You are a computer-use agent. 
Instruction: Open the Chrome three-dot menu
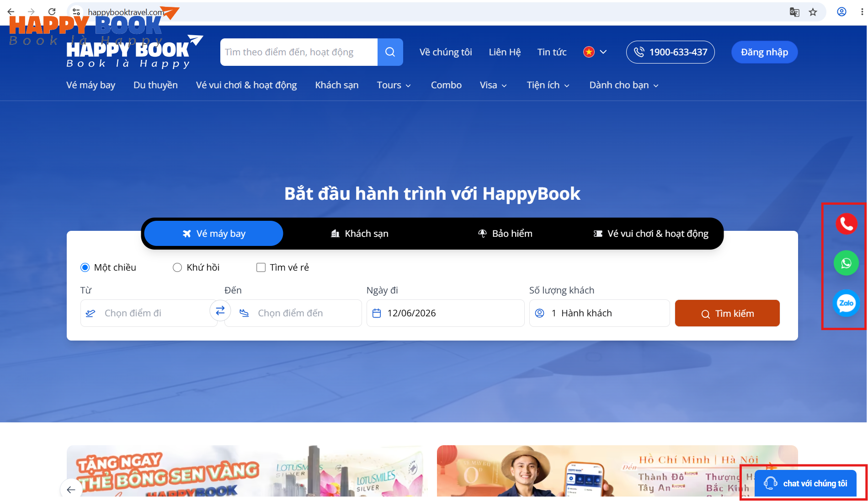[x=862, y=12]
